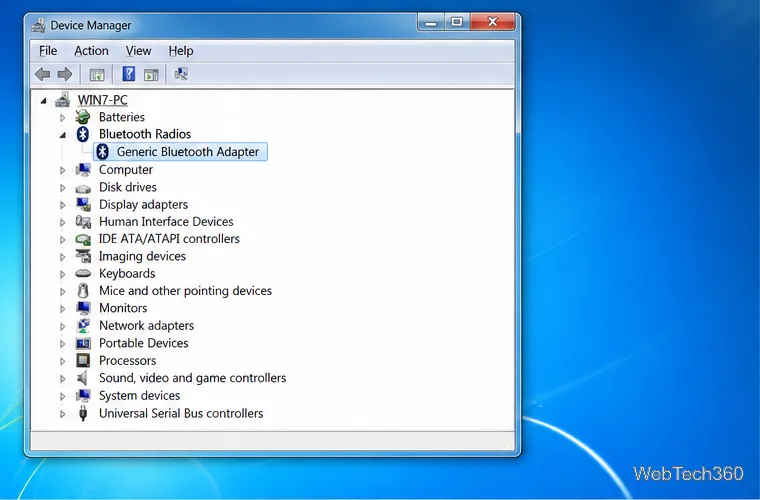The height and width of the screenshot is (500, 760).
Task: Scan for hardware changes toolbar icon
Action: (x=181, y=74)
